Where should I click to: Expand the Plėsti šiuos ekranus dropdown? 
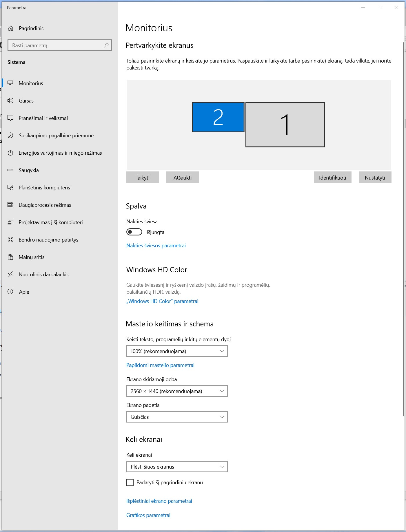[x=177, y=467]
